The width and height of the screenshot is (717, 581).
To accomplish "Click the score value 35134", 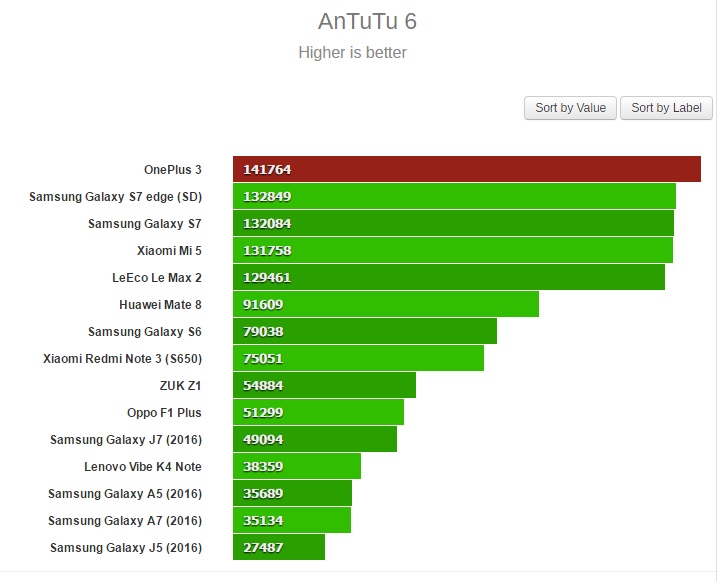I will pos(263,520).
